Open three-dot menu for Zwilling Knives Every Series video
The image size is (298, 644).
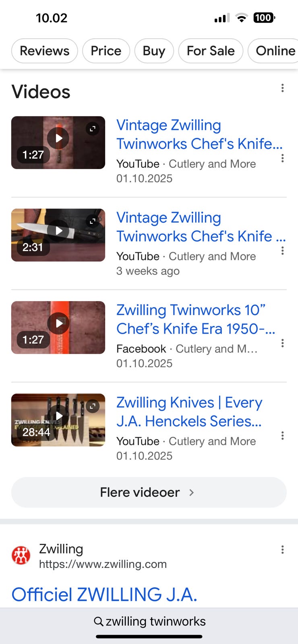(283, 436)
